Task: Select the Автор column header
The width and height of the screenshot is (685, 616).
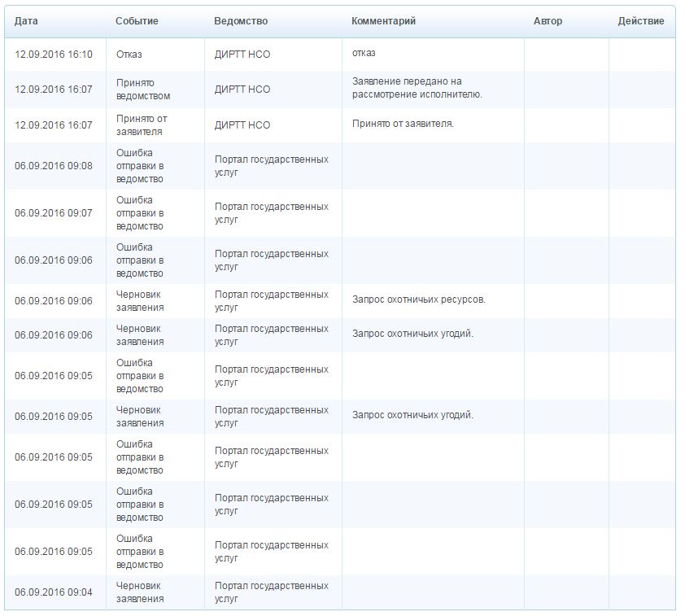Action: click(548, 21)
